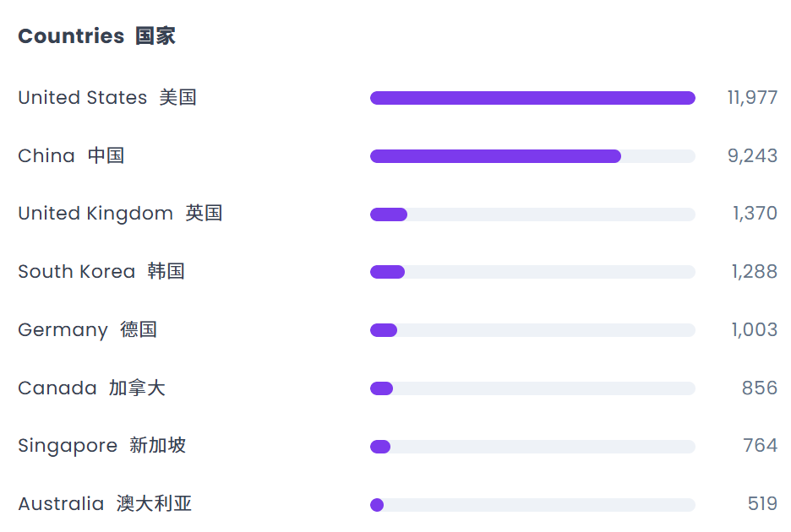Click the Canada progress bar
This screenshot has height=532, width=791.
532,388
